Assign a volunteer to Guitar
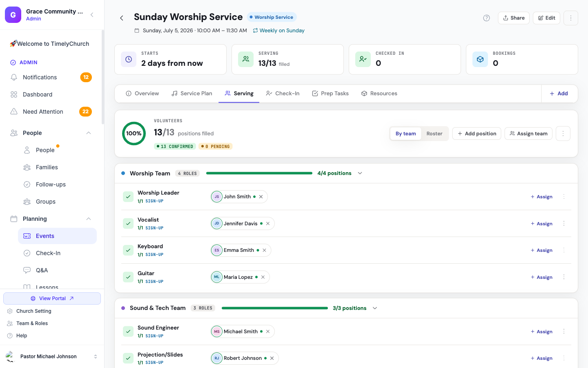 click(541, 277)
